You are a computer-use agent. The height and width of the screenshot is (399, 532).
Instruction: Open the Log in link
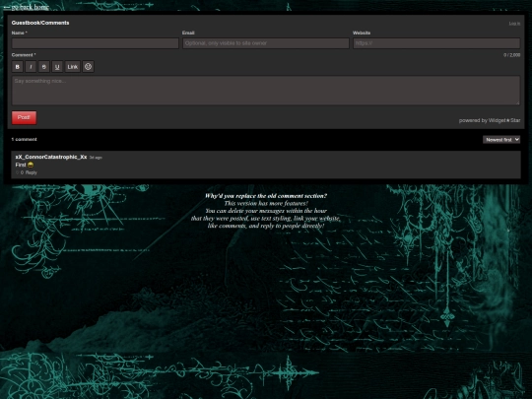click(514, 24)
